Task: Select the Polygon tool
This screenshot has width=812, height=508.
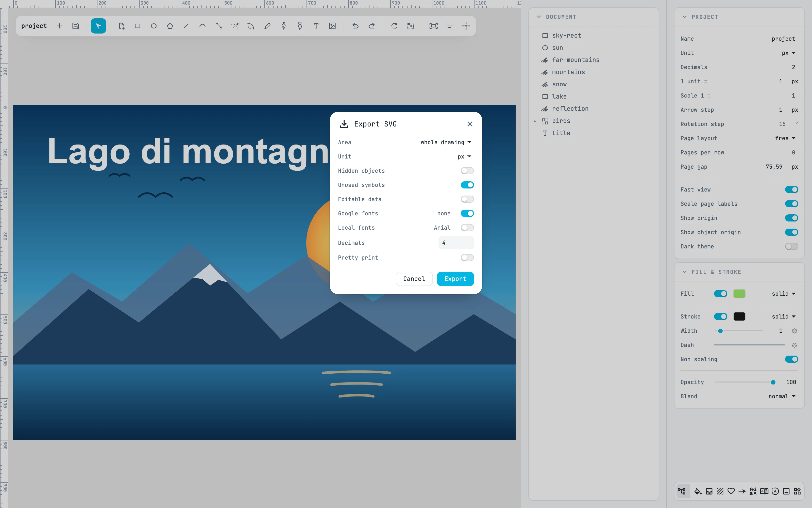Action: pos(170,26)
